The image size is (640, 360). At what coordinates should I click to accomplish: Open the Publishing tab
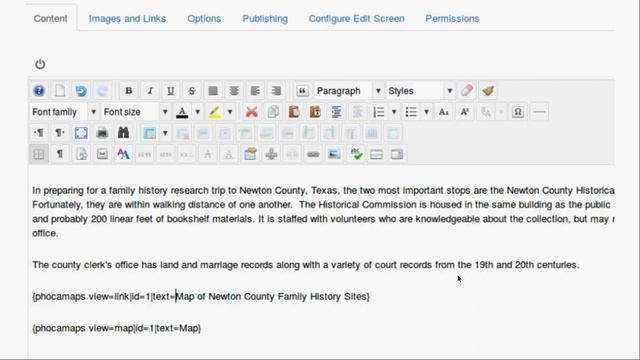[265, 18]
